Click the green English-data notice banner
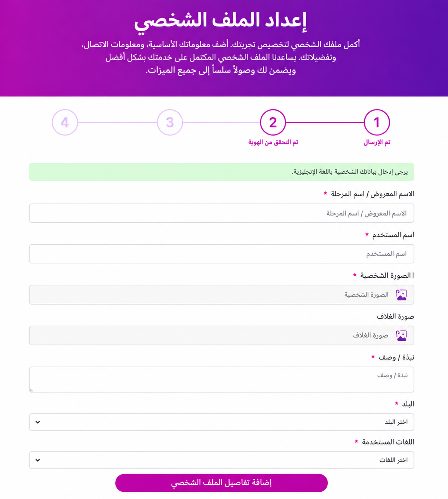Viewport: 448px width, 499px height. [x=222, y=172]
